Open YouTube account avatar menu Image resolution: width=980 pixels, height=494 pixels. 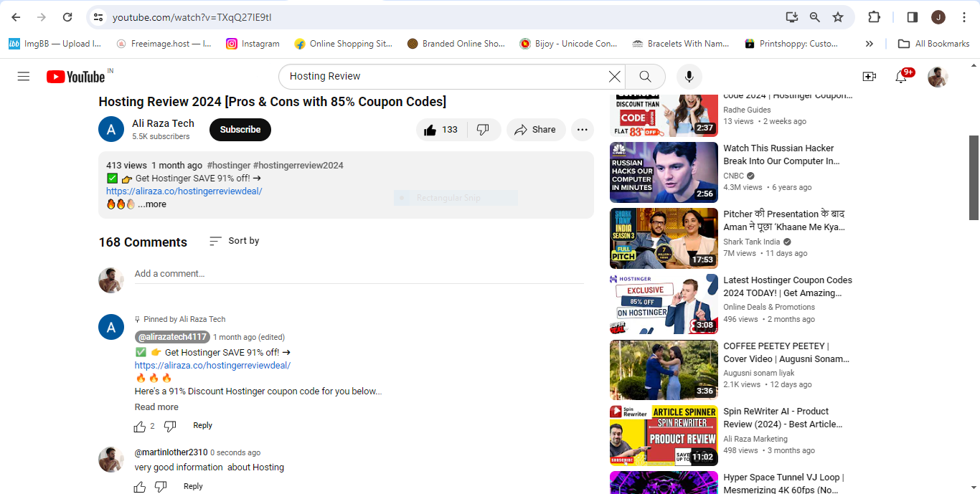(x=938, y=77)
